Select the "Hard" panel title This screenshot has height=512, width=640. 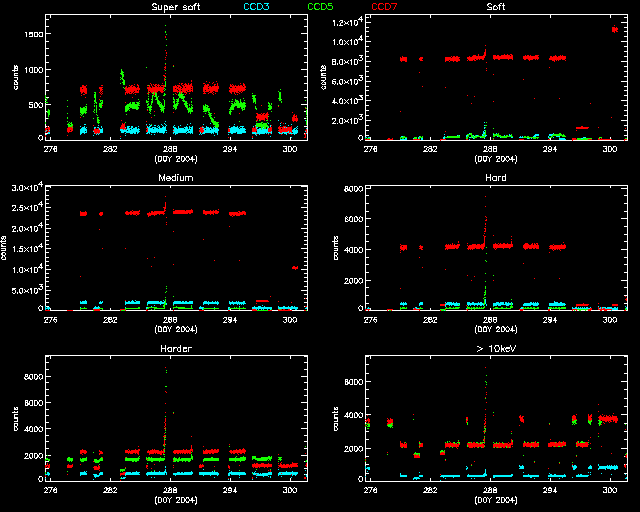(x=494, y=178)
